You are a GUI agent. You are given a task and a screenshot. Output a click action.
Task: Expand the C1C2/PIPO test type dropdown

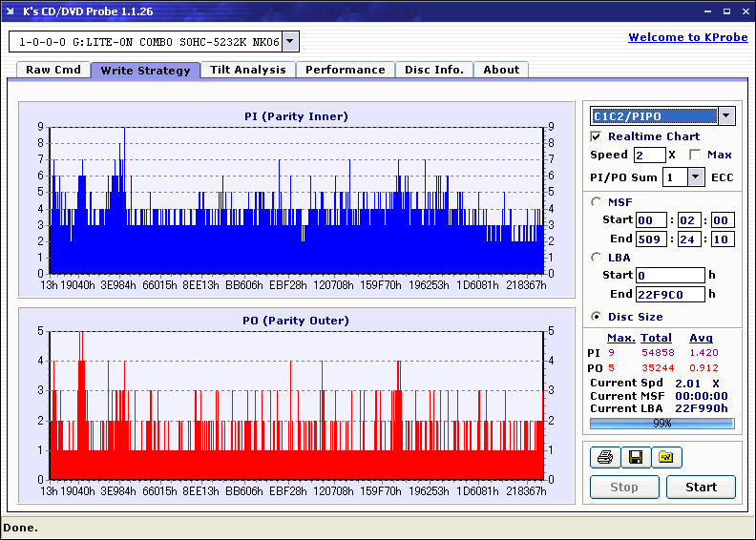click(x=725, y=116)
